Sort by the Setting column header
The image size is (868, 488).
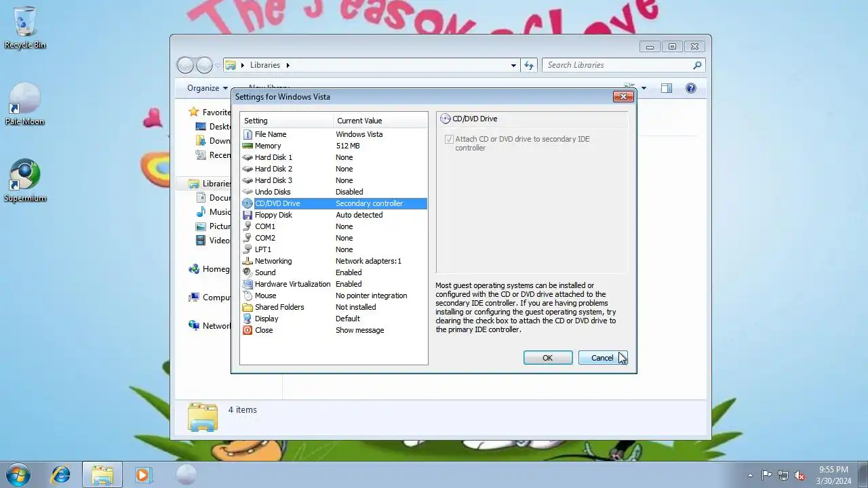point(287,121)
